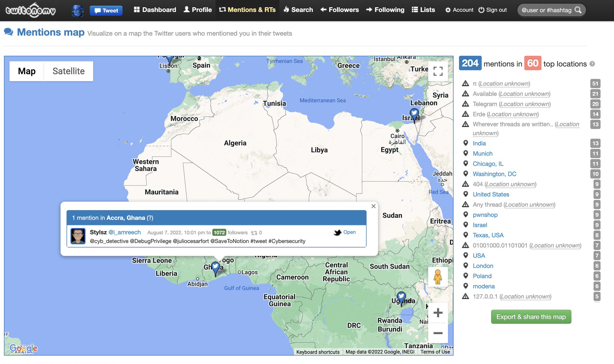Close the Accra mention popup
Viewport: 614px width, 364px height.
point(373,206)
